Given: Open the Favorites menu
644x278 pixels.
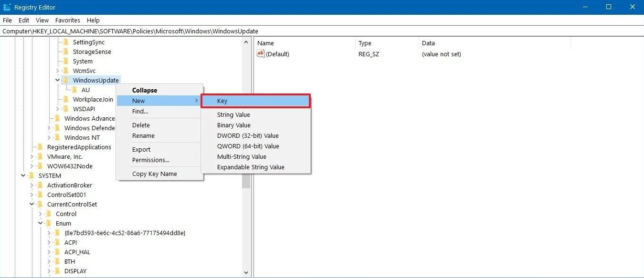Looking at the screenshot, I should [x=67, y=20].
